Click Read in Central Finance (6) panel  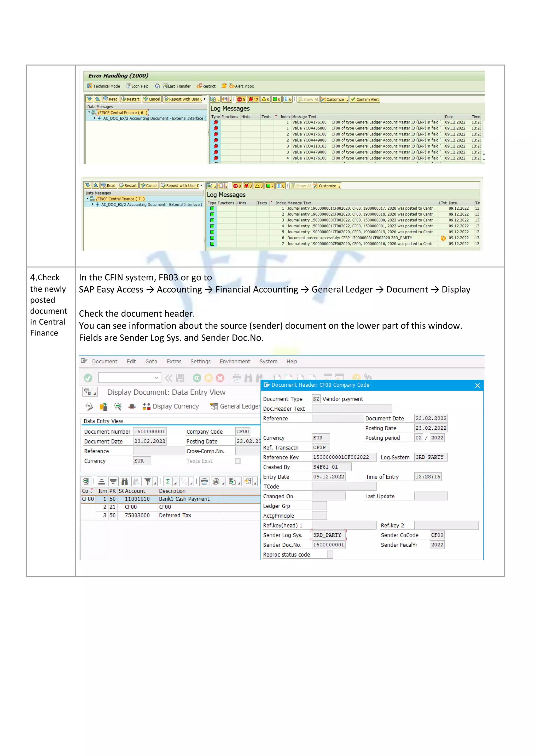(x=110, y=99)
